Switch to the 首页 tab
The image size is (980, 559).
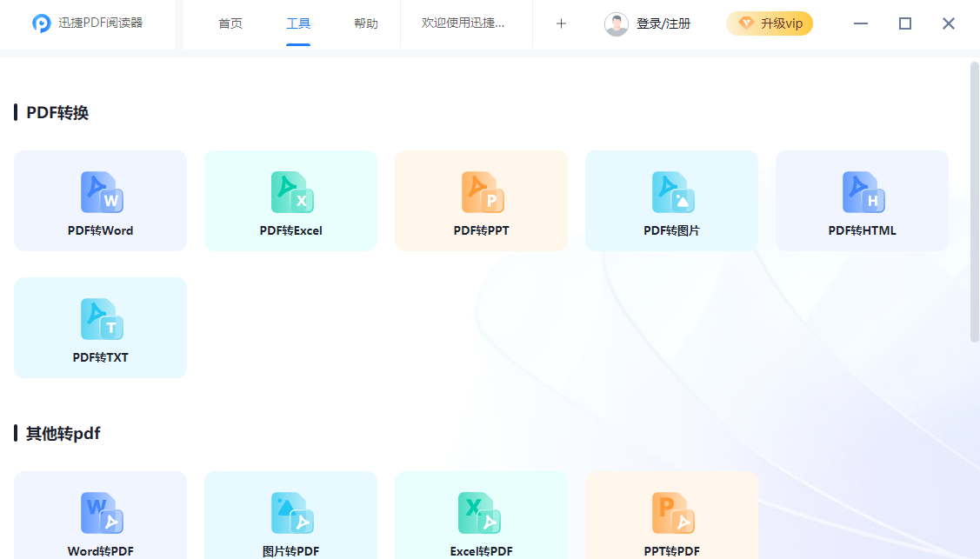point(230,23)
